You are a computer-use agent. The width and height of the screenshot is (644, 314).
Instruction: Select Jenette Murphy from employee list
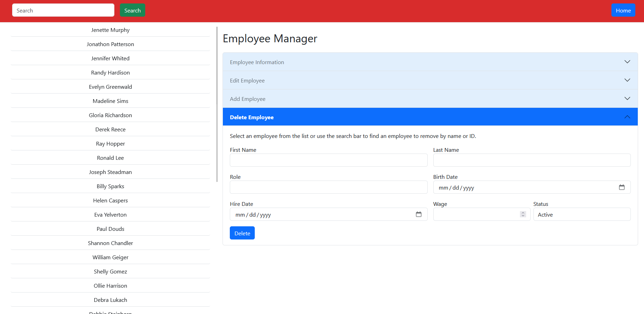tap(110, 30)
